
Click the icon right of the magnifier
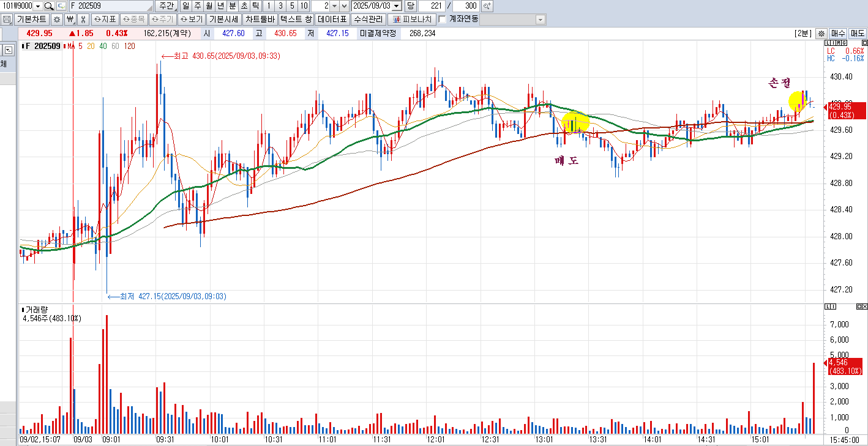(61, 6)
